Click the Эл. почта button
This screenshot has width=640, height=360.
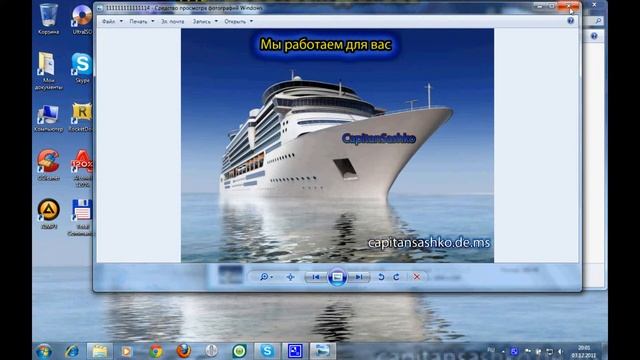[x=173, y=21]
